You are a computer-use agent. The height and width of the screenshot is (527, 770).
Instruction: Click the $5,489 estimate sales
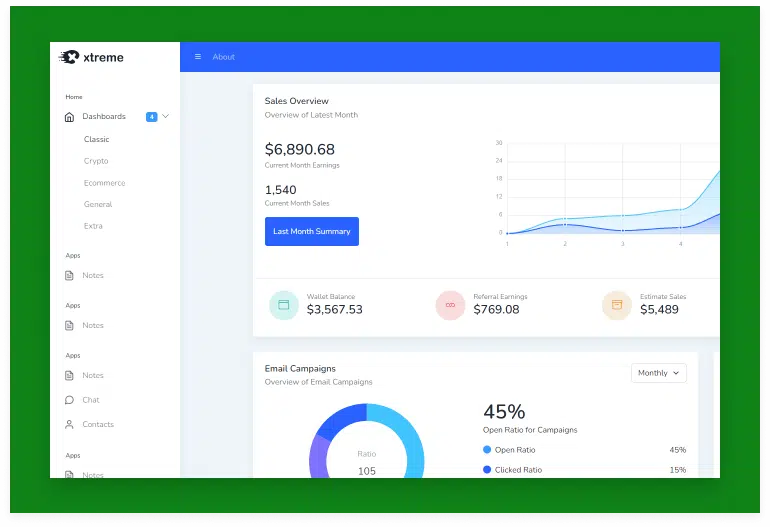coord(659,309)
